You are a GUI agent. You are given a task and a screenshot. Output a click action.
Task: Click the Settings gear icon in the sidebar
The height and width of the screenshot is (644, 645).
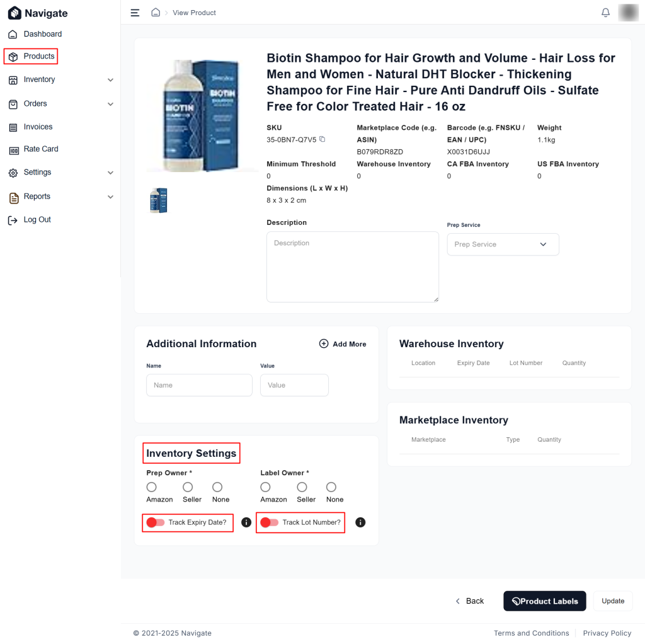point(13,173)
